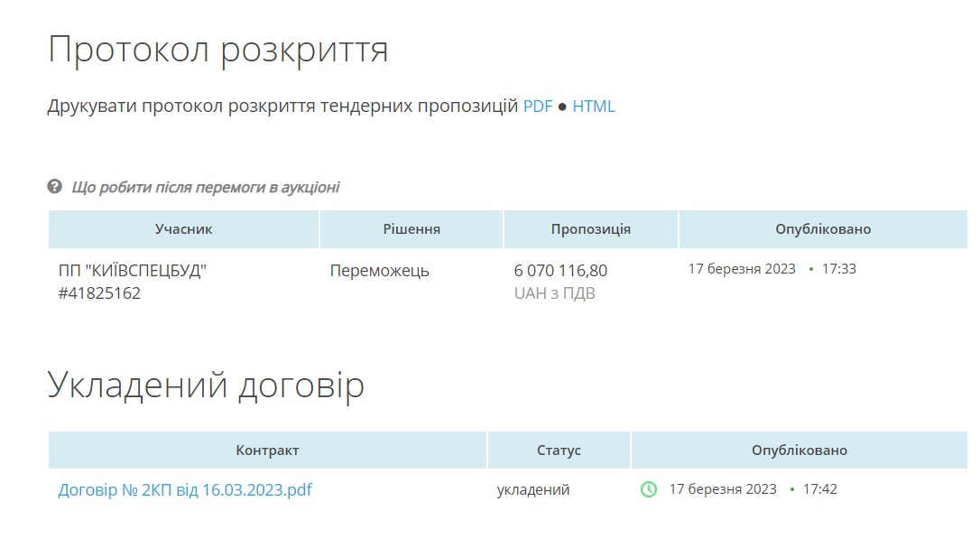Click the contract status 'укладений'
This screenshot has width=980, height=548.
[x=532, y=489]
